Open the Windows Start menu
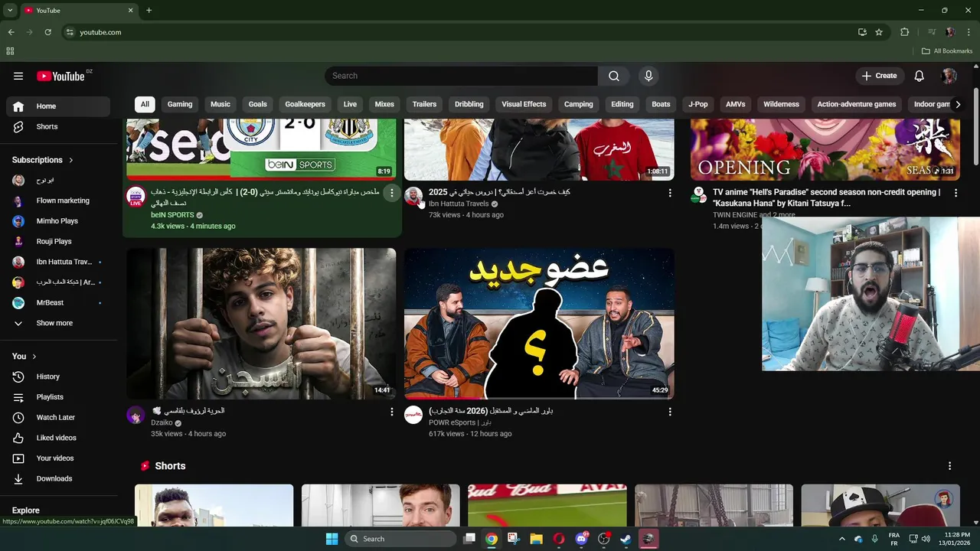This screenshot has width=980, height=551. (x=332, y=539)
